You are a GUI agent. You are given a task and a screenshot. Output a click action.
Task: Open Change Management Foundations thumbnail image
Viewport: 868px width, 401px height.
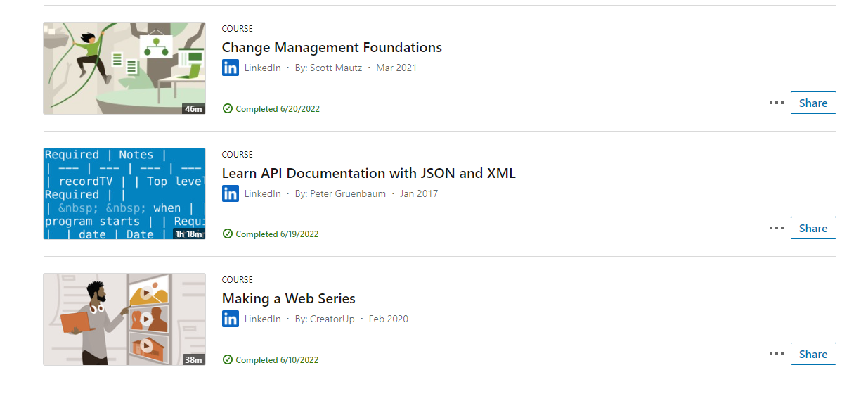(124, 68)
